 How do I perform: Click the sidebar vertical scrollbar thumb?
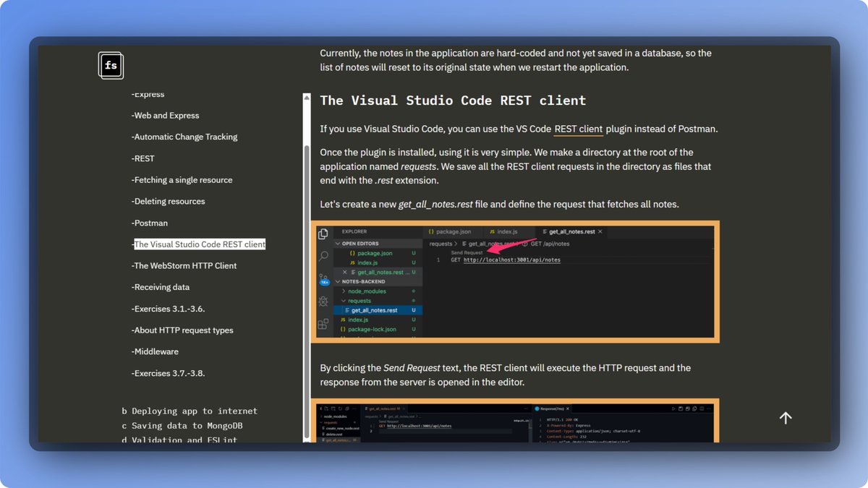(307, 293)
